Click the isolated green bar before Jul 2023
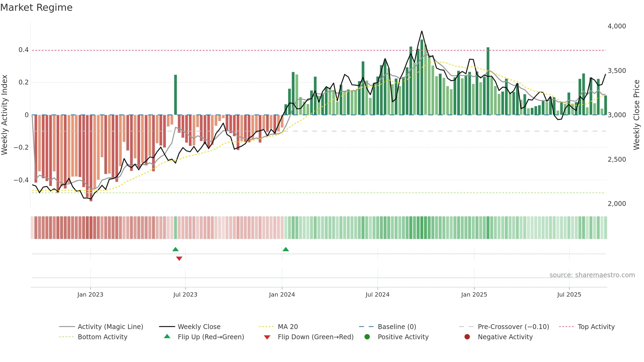 [175, 95]
